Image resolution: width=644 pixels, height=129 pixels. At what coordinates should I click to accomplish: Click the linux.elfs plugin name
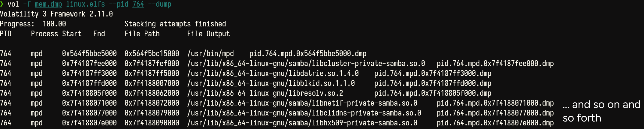pyautogui.click(x=86, y=4)
